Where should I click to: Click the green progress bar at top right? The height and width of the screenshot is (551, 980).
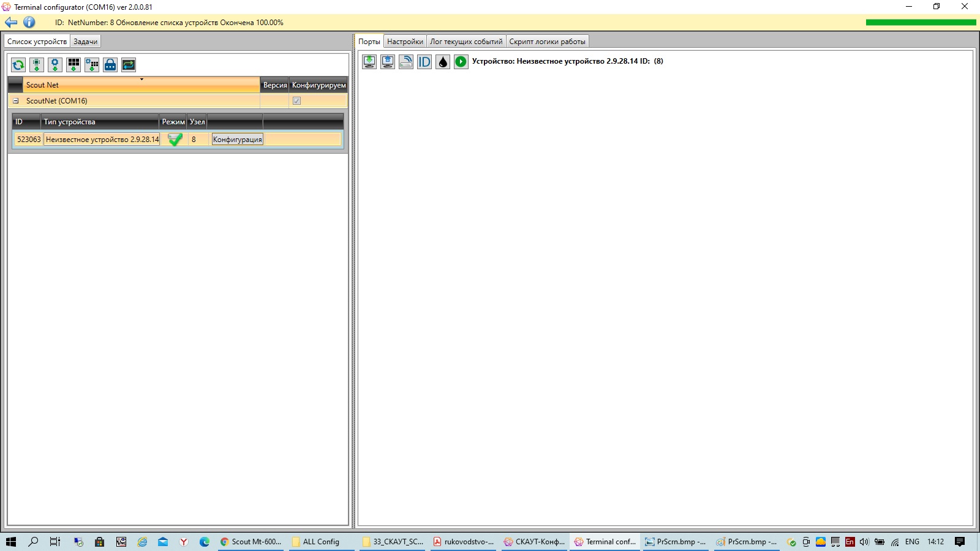click(921, 23)
